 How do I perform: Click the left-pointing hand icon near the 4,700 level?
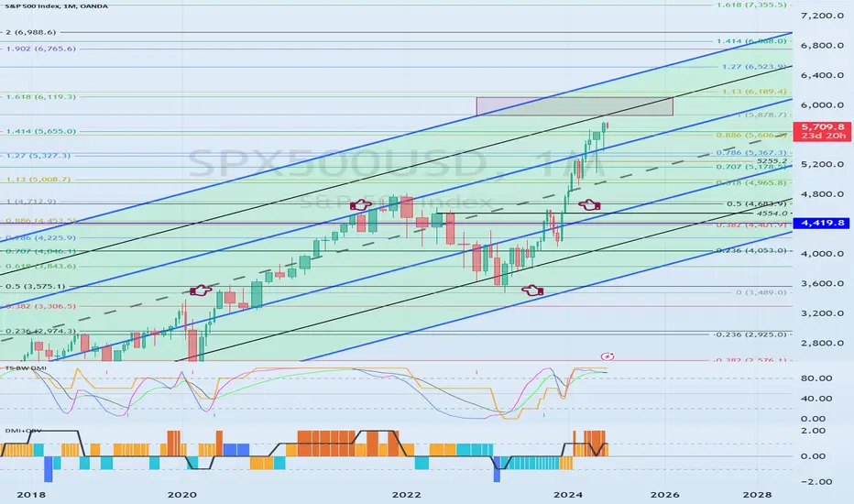pos(589,205)
